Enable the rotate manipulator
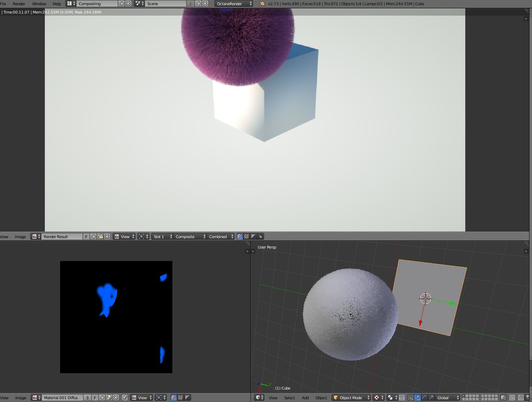This screenshot has height=402, width=532. (x=424, y=397)
